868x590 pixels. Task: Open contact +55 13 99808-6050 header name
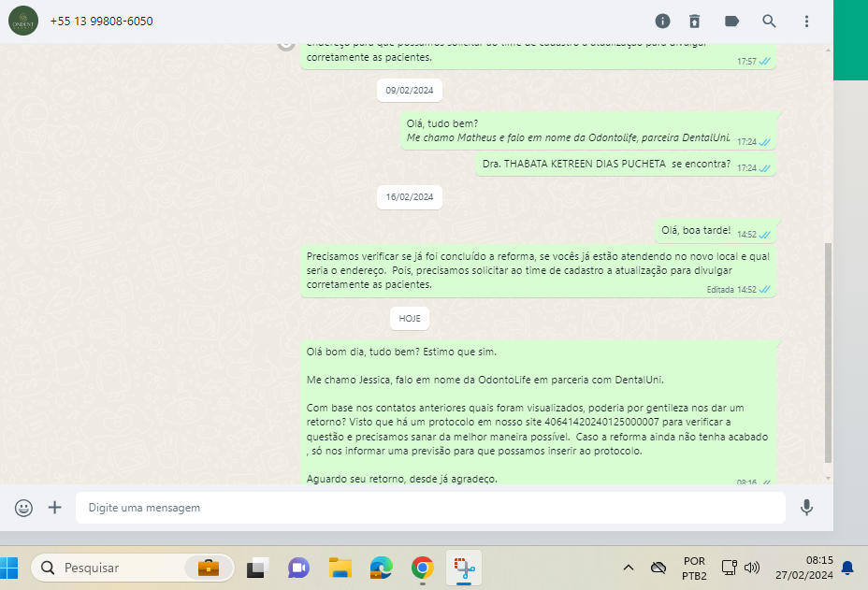pyautogui.click(x=101, y=21)
